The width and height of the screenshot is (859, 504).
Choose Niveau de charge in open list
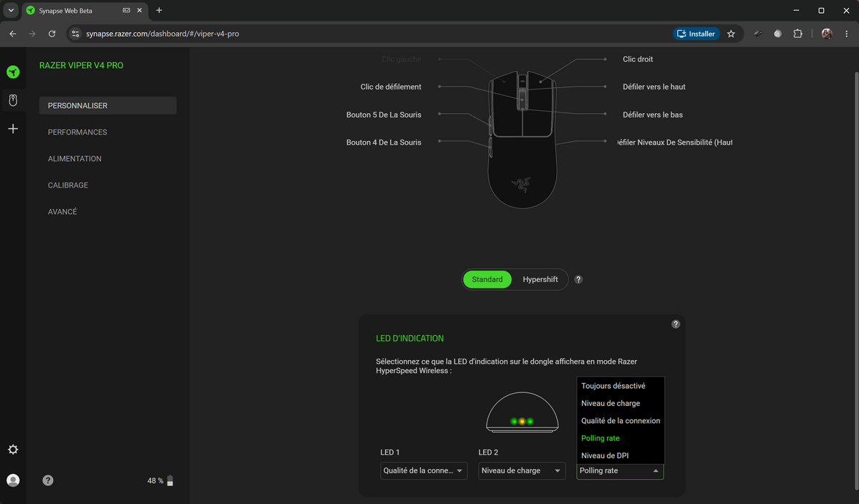click(621, 403)
